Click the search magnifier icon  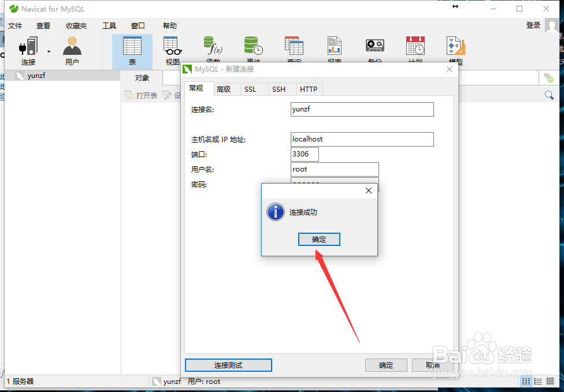pyautogui.click(x=549, y=95)
